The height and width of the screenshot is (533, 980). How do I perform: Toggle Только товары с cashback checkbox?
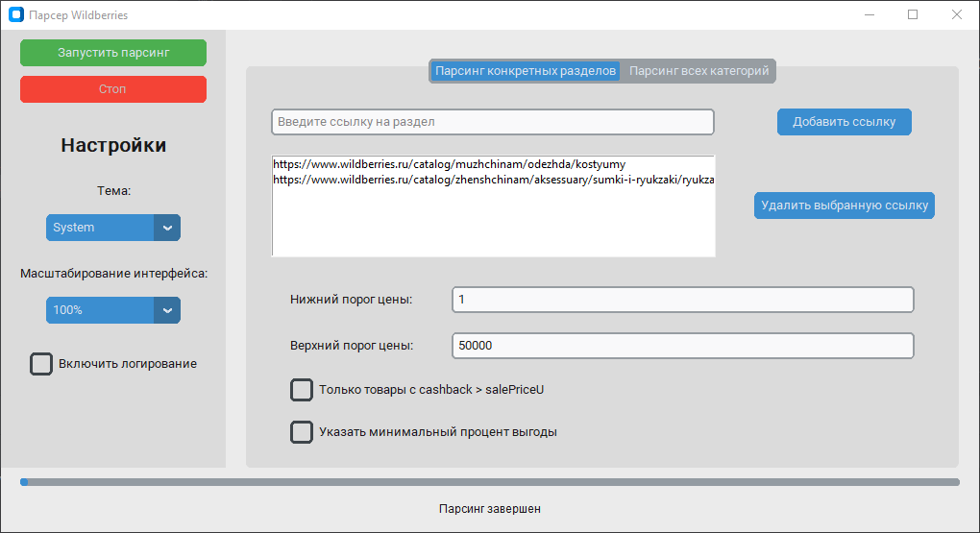coord(302,390)
